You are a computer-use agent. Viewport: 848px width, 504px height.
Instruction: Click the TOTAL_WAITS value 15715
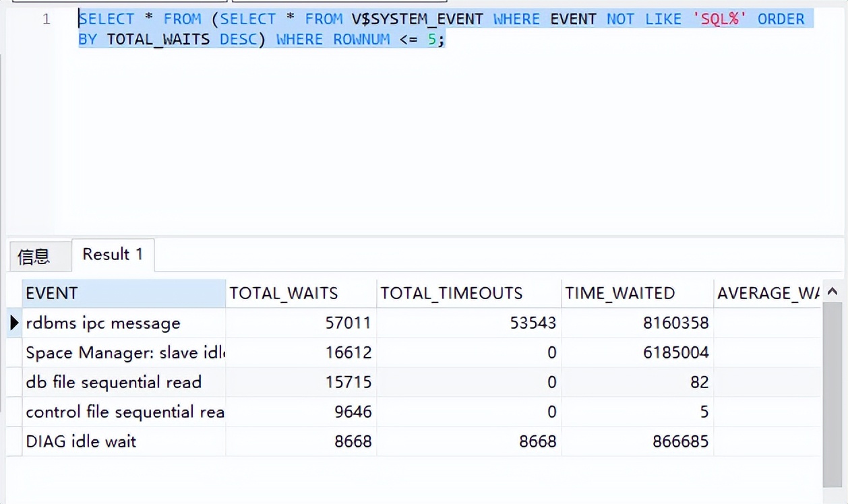click(348, 382)
